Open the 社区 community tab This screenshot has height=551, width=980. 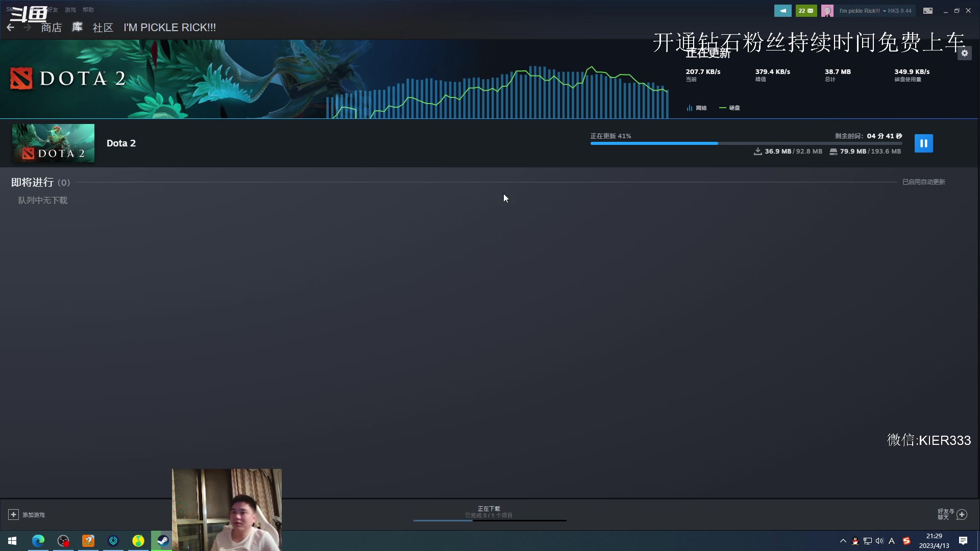103,28
